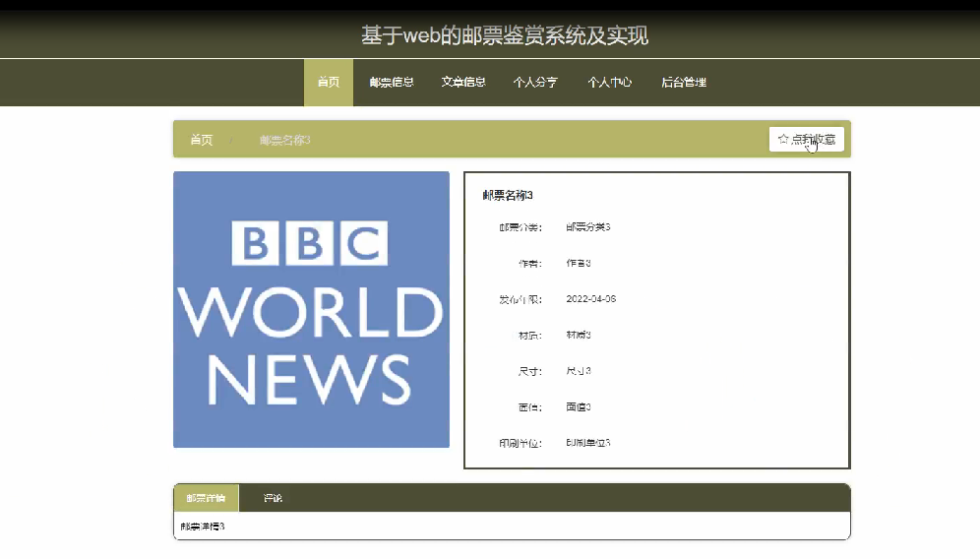Click the 邮票名称3 breadcrumb item
980x559 pixels.
pos(285,140)
